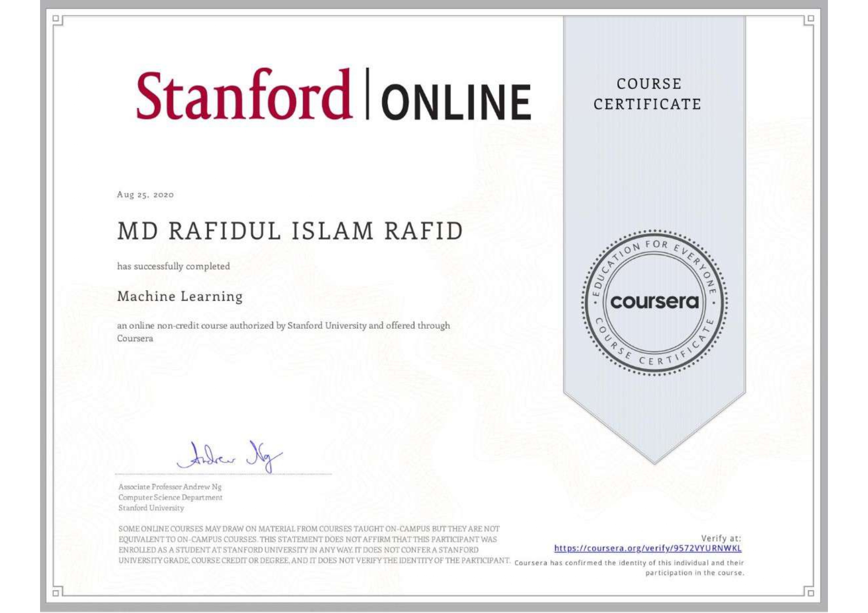The height and width of the screenshot is (613, 868).
Task: Select the 'COURSE CERTIFICATE' ribbon heading
Action: tap(647, 94)
